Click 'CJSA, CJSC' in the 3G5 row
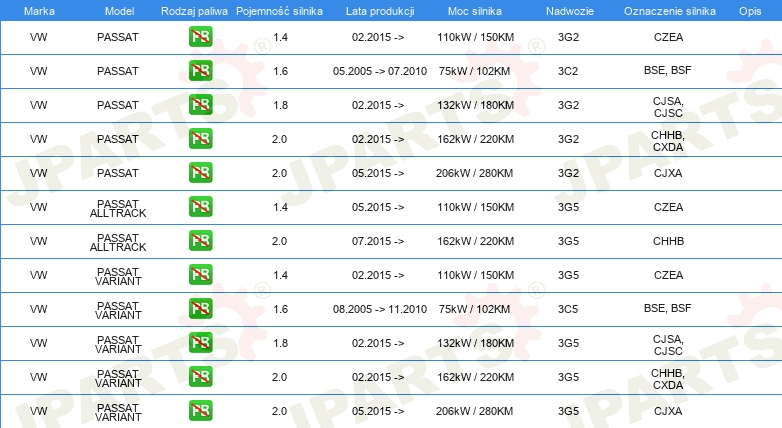 point(668,345)
